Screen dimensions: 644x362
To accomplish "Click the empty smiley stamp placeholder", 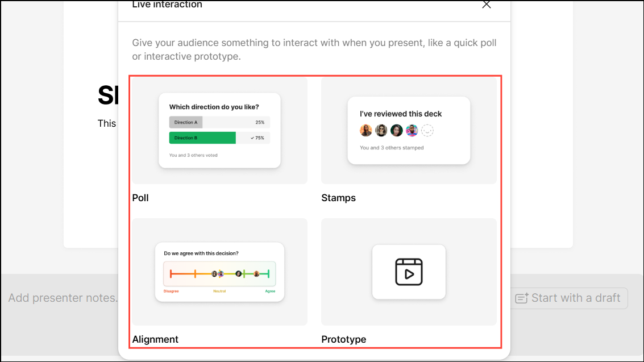I will click(427, 131).
